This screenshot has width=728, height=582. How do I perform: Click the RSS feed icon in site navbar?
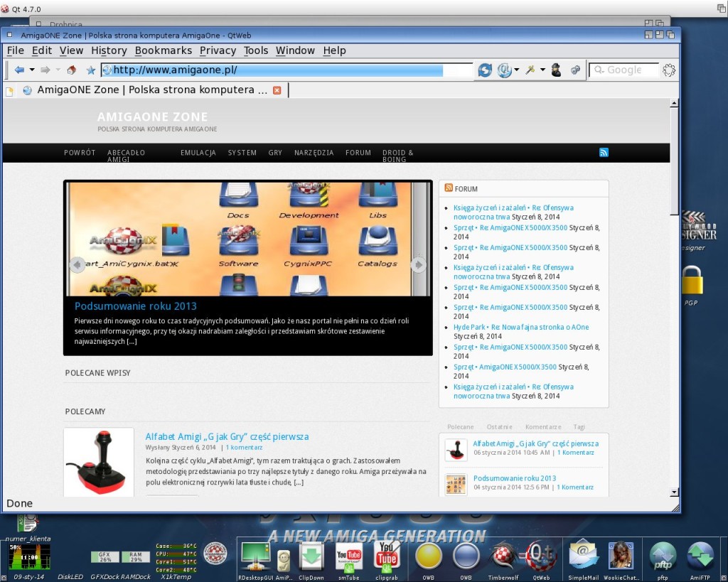pyautogui.click(x=604, y=152)
